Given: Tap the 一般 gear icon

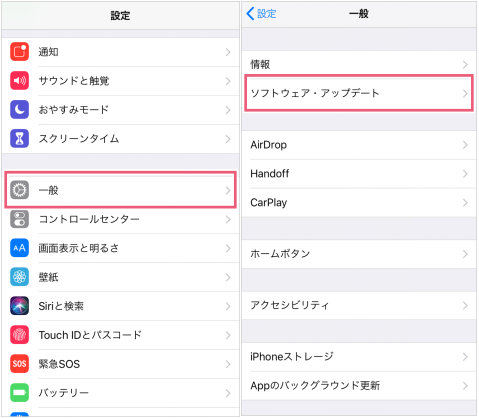Looking at the screenshot, I should click(x=19, y=190).
